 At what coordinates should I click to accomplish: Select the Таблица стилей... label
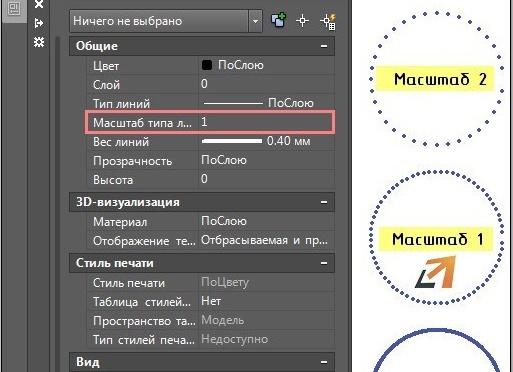tap(142, 302)
